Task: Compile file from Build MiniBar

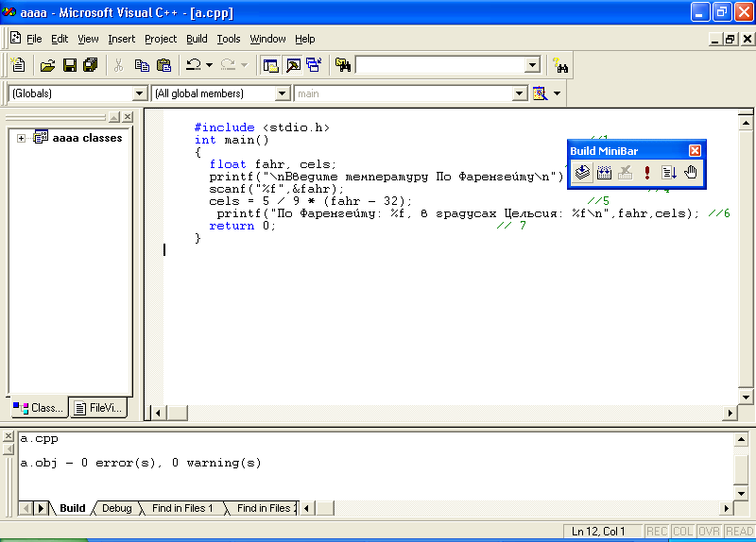Action: (582, 172)
